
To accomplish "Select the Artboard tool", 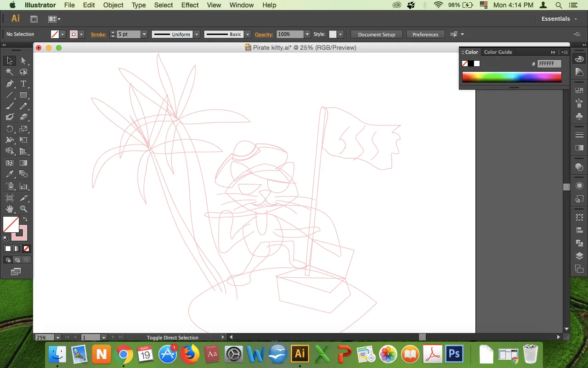I will (10, 198).
